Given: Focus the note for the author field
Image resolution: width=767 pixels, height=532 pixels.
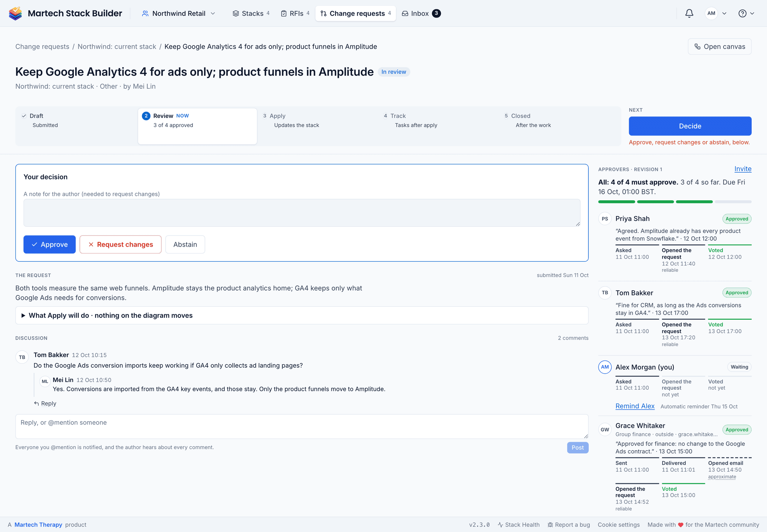Looking at the screenshot, I should (x=302, y=213).
